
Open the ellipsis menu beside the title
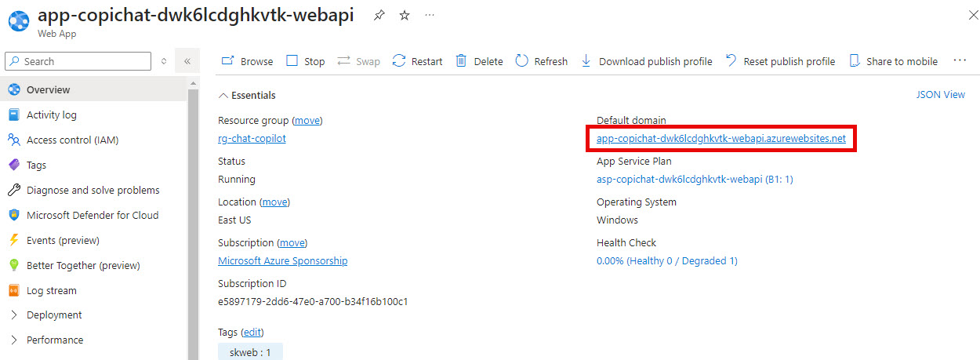[x=430, y=15]
